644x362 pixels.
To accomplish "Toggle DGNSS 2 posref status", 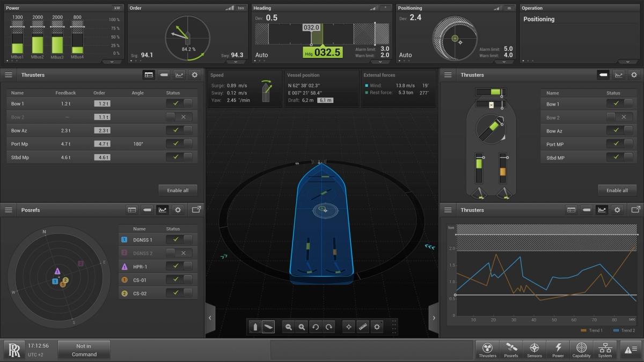I will [x=179, y=253].
